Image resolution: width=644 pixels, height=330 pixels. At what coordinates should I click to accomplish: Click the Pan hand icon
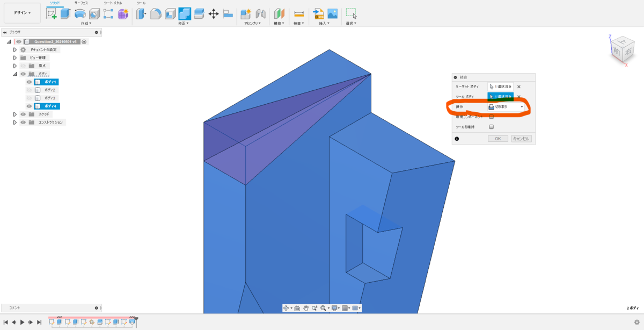pyautogui.click(x=306, y=308)
